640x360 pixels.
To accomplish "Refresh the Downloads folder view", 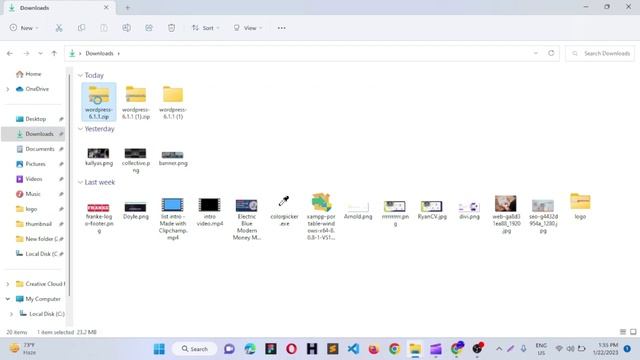I will pos(551,53).
